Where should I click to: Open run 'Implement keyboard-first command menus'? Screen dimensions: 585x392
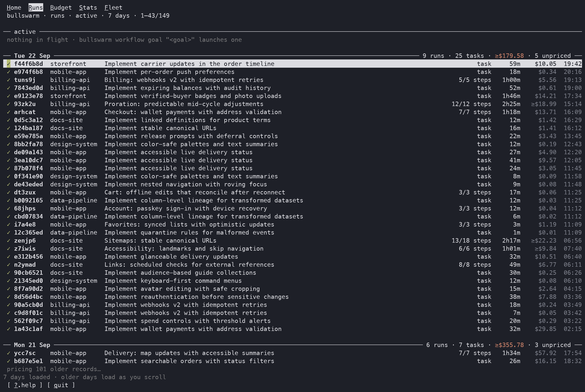(173, 281)
